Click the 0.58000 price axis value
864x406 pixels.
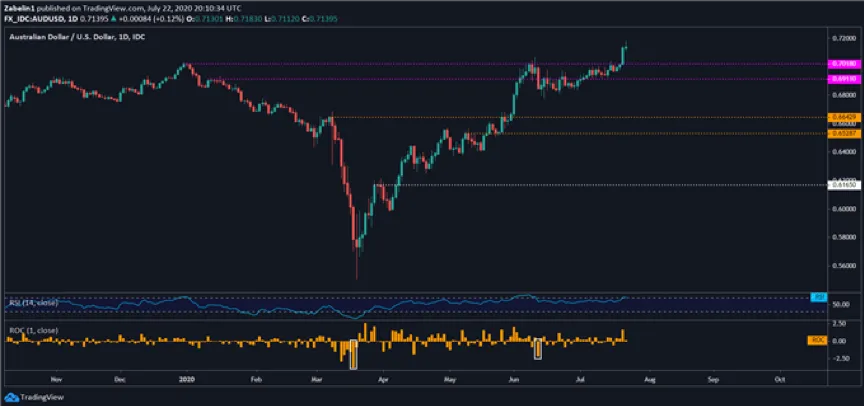point(843,237)
